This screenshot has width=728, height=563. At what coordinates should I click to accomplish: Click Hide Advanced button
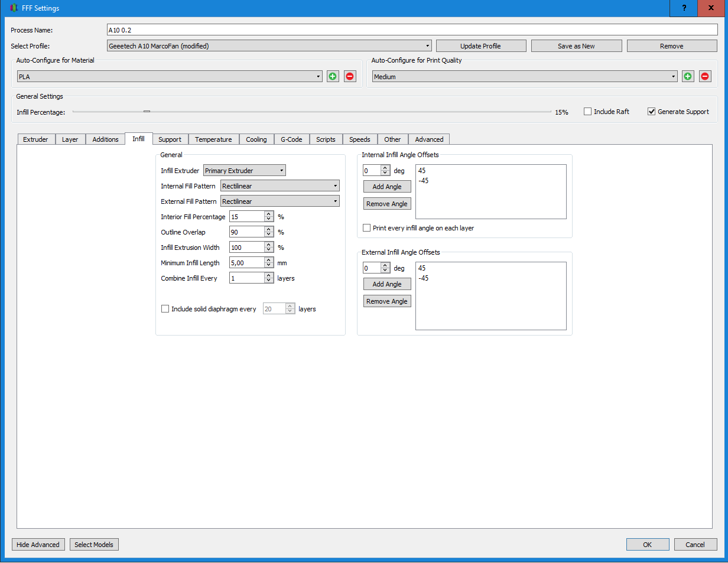tap(38, 545)
